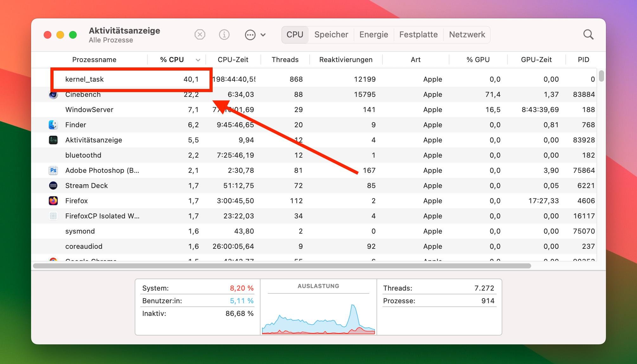The width and height of the screenshot is (637, 364).
Task: Select the Firefox process name
Action: tap(76, 201)
